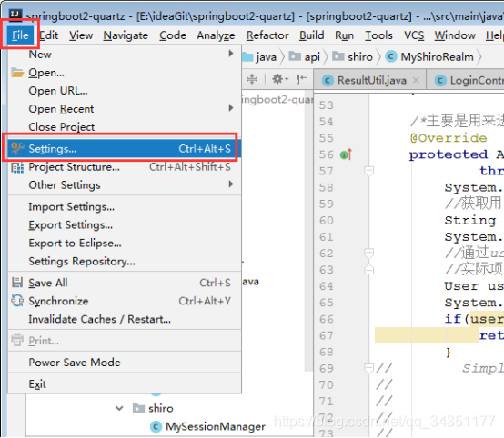Open MySessionManager class in tree
This screenshot has width=504, height=438.
(x=208, y=427)
